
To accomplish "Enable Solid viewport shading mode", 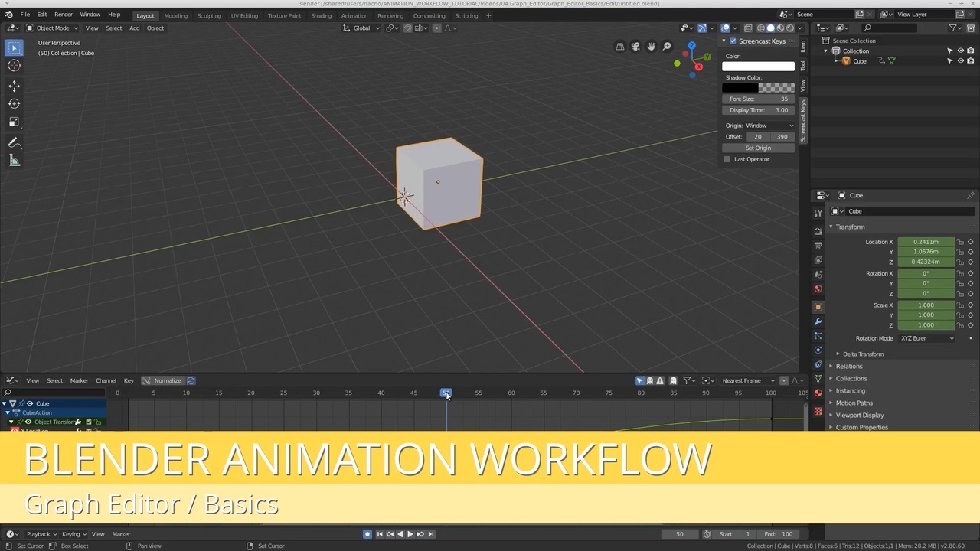I will pos(771,28).
